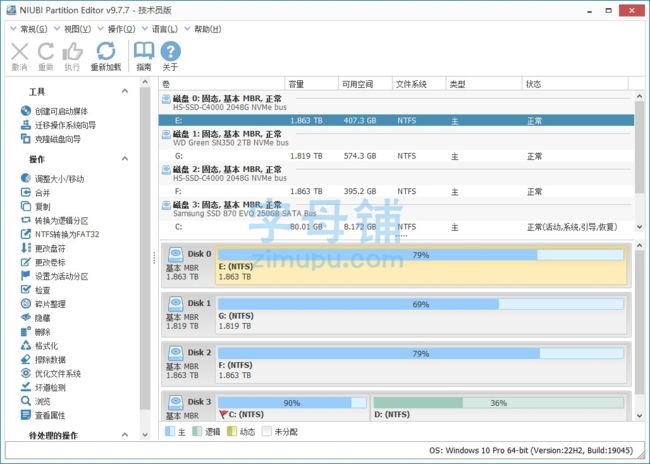Screen dimensions: 650x464
Task: Choose 合并 (merge) operation
Action: coord(35,192)
